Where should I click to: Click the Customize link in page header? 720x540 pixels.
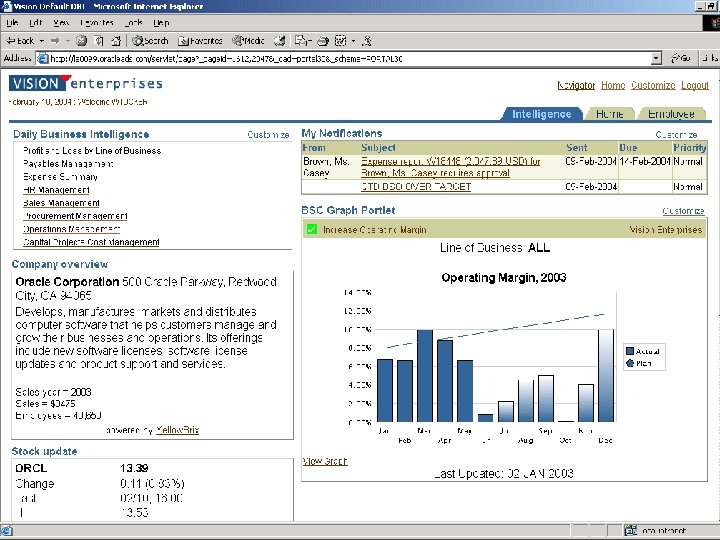click(653, 85)
